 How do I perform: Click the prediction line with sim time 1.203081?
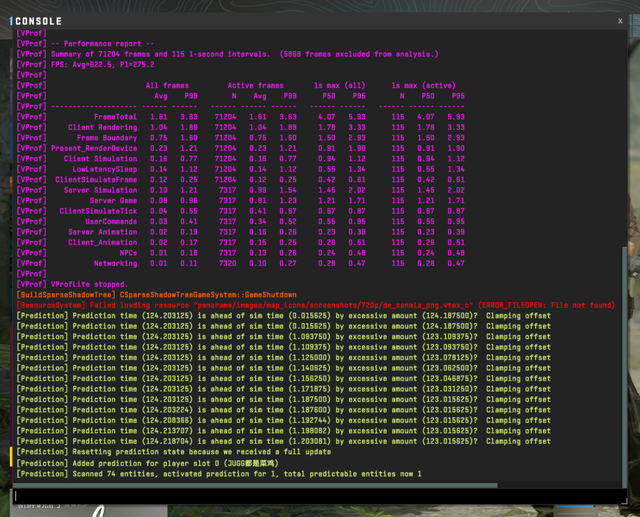pyautogui.click(x=283, y=441)
